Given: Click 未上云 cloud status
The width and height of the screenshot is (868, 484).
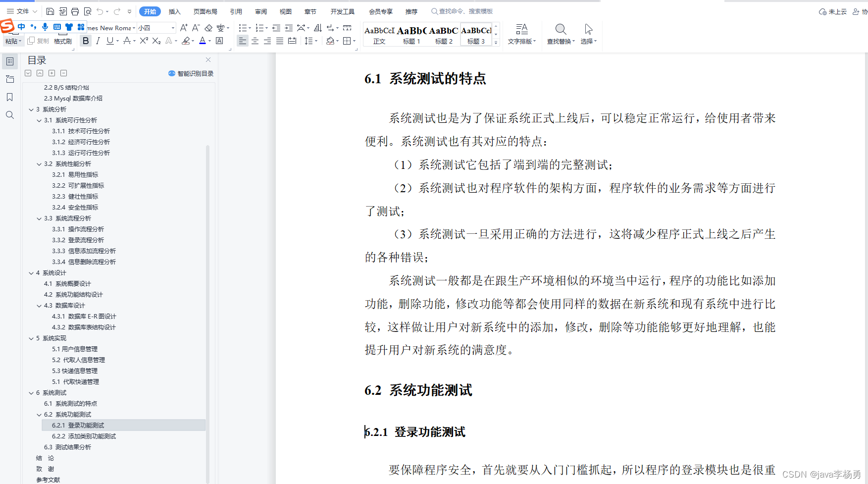Looking at the screenshot, I should 833,11.
